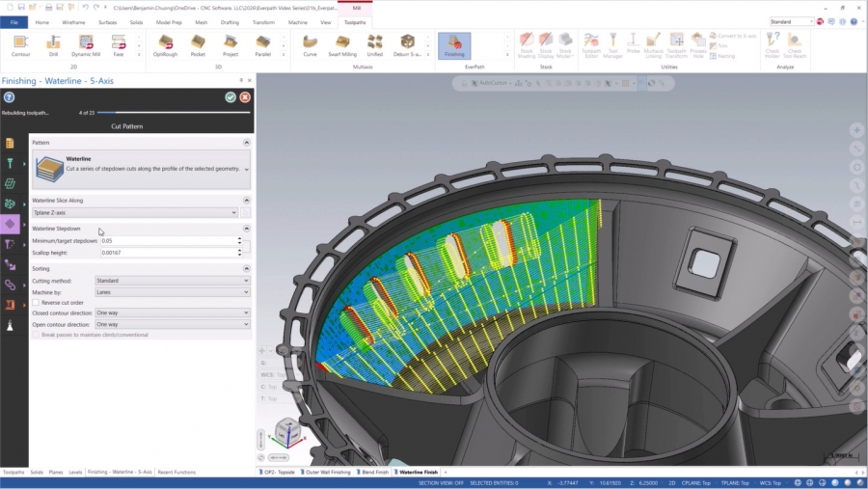
Task: Switch to the Wireframe ribbon tab
Action: (73, 23)
